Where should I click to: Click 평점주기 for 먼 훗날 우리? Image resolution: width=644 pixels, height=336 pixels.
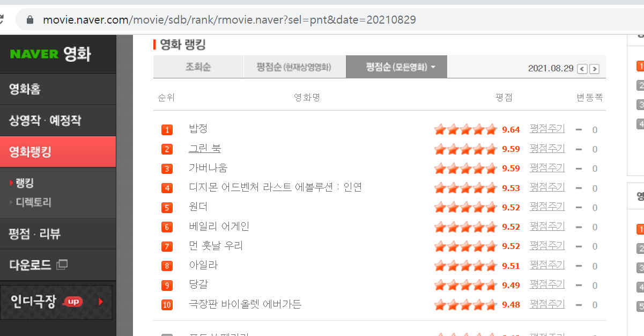[547, 246]
